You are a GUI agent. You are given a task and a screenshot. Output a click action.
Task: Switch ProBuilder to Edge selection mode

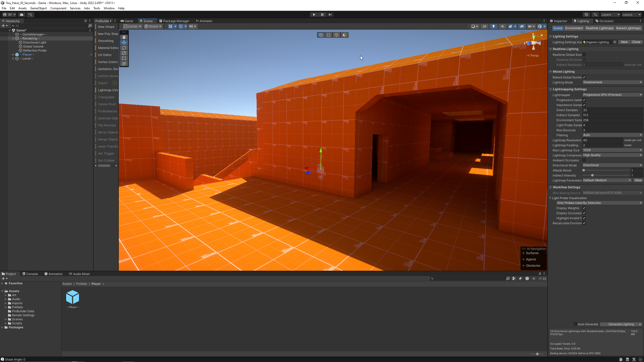coord(337,35)
